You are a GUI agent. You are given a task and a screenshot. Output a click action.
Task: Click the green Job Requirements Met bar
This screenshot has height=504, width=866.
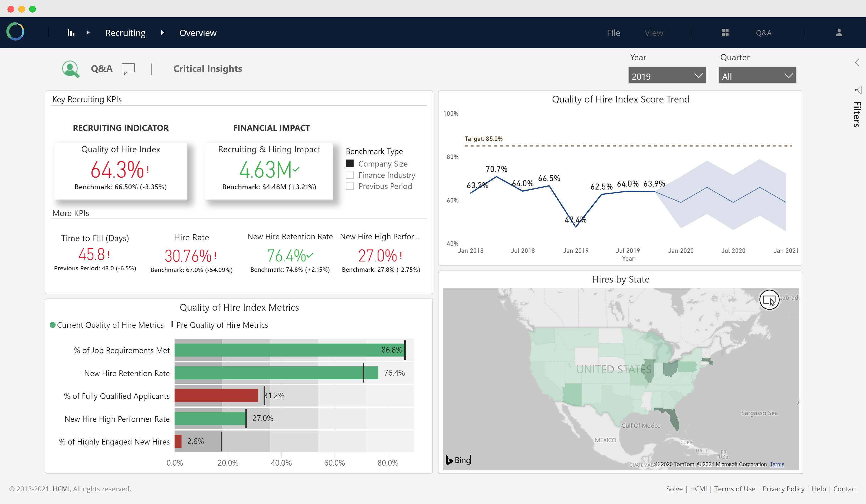click(x=290, y=350)
